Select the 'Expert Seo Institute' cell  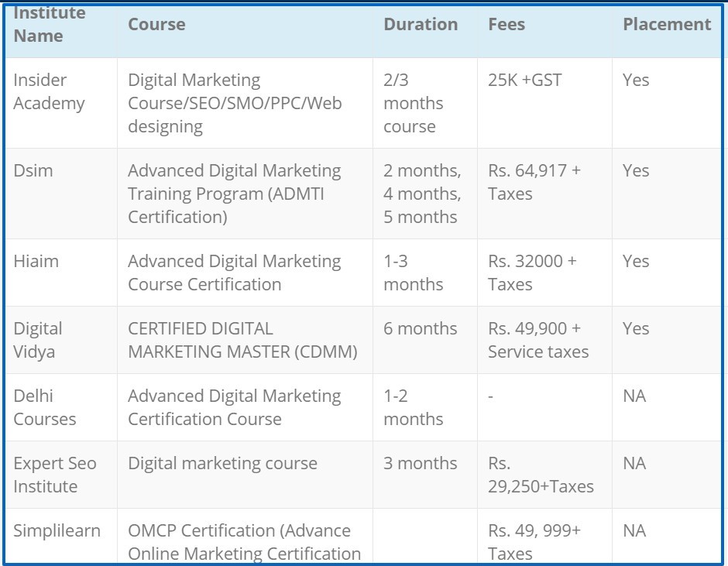click(x=61, y=475)
